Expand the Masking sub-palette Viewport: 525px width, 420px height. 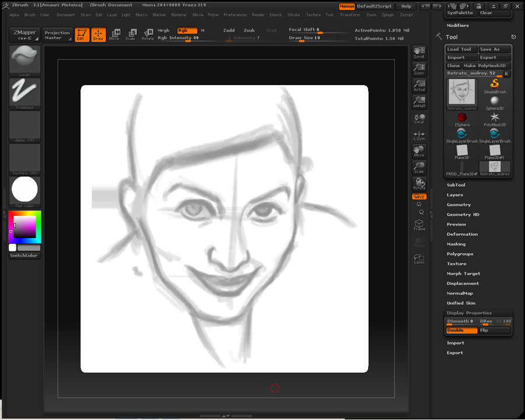(456, 244)
